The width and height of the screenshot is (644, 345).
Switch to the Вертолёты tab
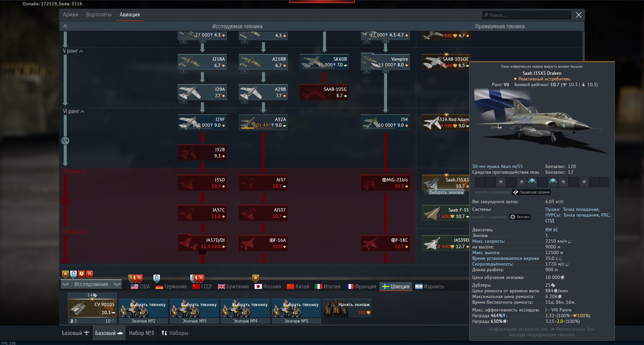click(x=99, y=15)
